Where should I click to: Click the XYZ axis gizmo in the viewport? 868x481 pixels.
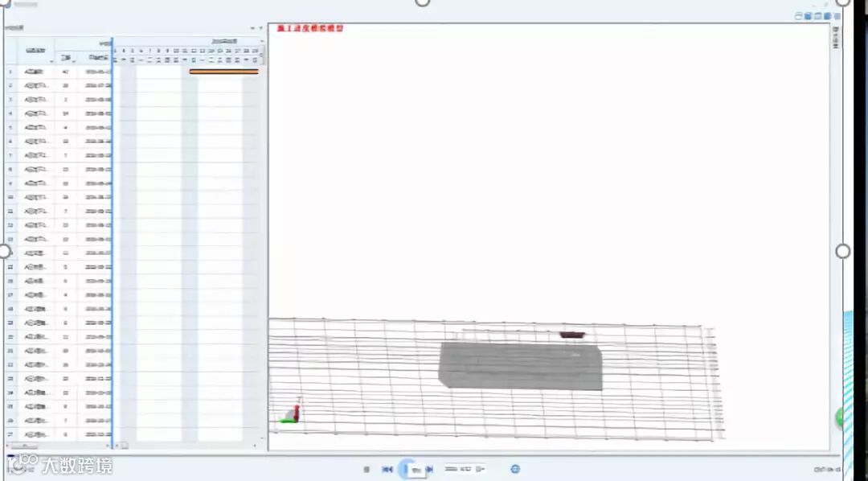(291, 411)
